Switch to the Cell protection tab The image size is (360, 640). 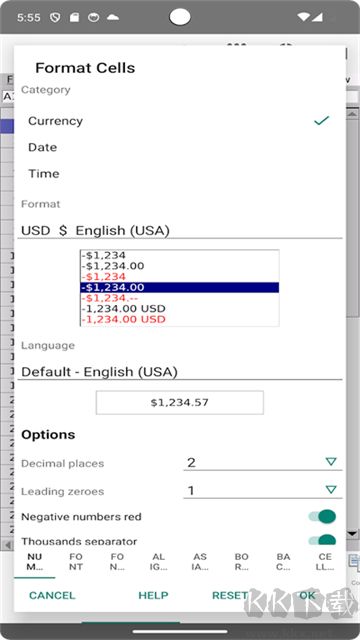pyautogui.click(x=325, y=562)
